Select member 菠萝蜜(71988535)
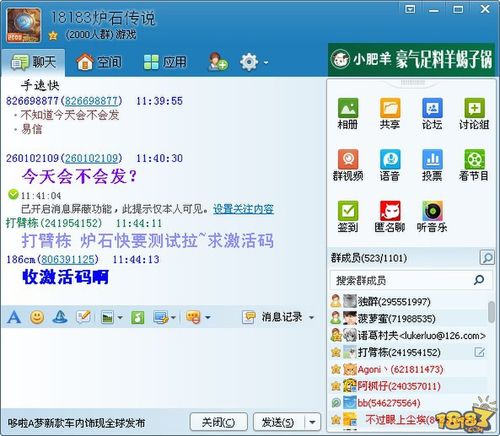This screenshot has height=436, width=500. (x=409, y=318)
